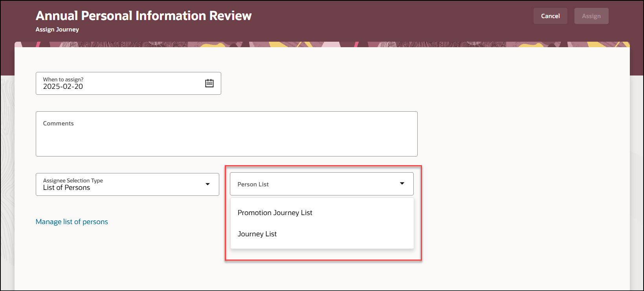This screenshot has width=644, height=291.
Task: Open the Assignee Selection Type dropdown
Action: pos(127,184)
